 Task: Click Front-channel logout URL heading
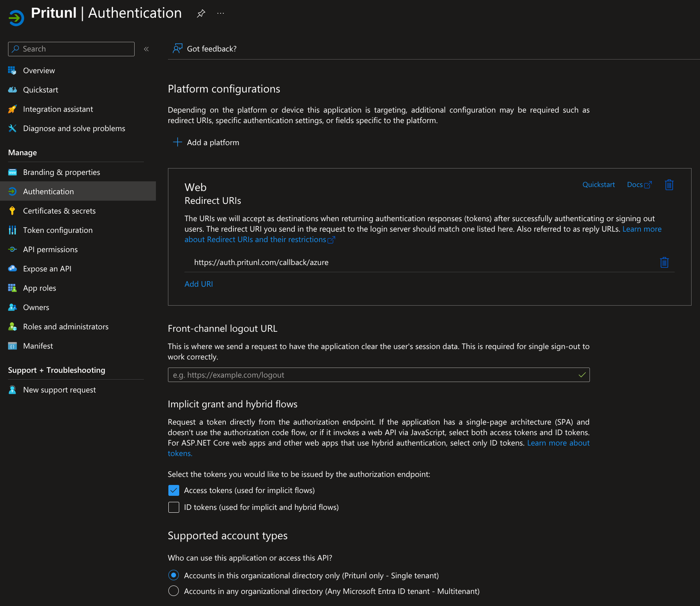click(223, 329)
